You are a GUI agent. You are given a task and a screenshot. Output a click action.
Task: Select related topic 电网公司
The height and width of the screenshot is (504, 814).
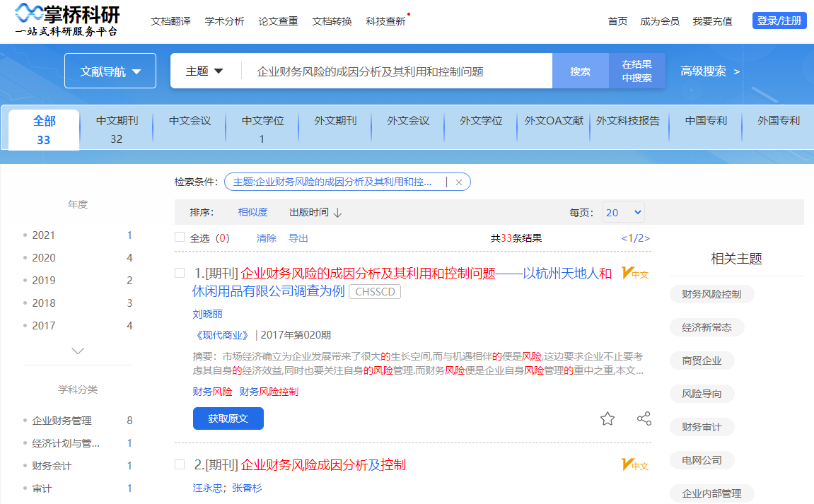pos(702,460)
